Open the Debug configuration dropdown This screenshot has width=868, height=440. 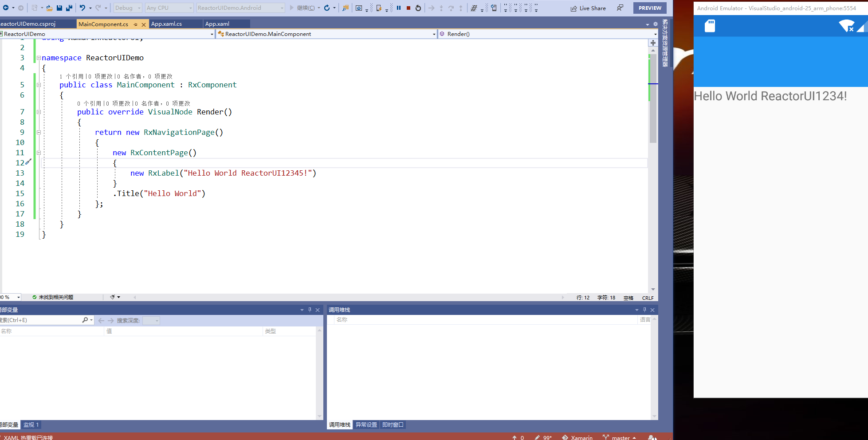coord(127,8)
